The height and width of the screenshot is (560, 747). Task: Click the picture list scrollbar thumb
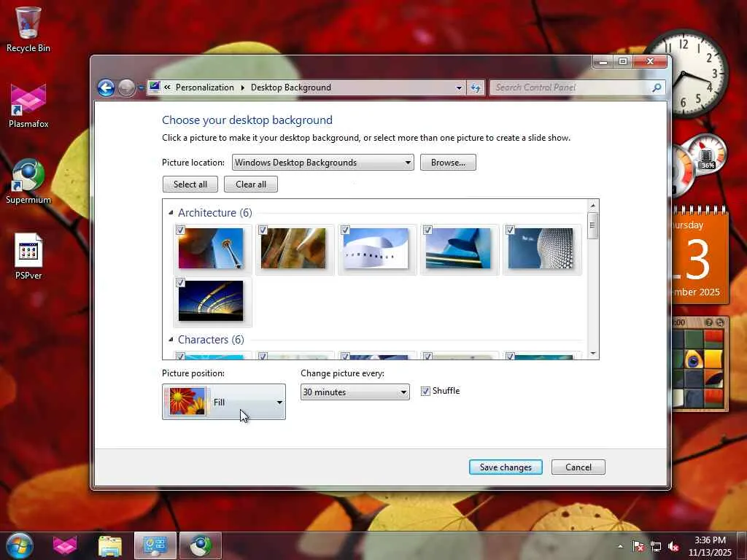(x=592, y=226)
